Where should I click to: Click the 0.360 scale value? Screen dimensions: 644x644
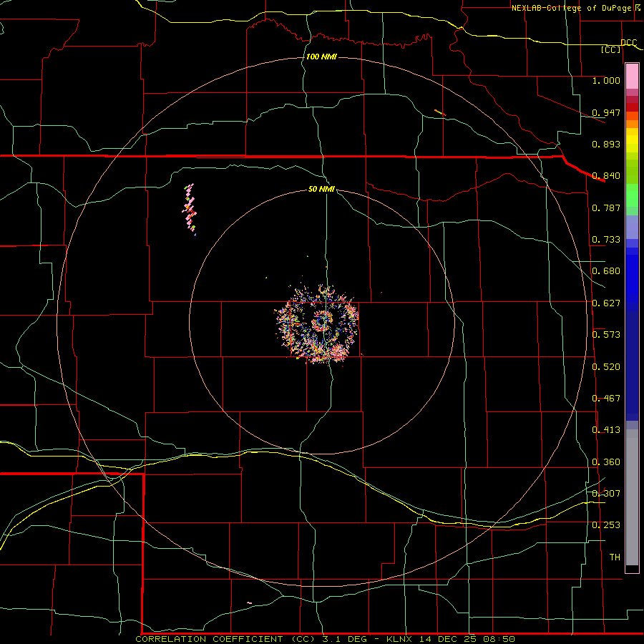[606, 462]
